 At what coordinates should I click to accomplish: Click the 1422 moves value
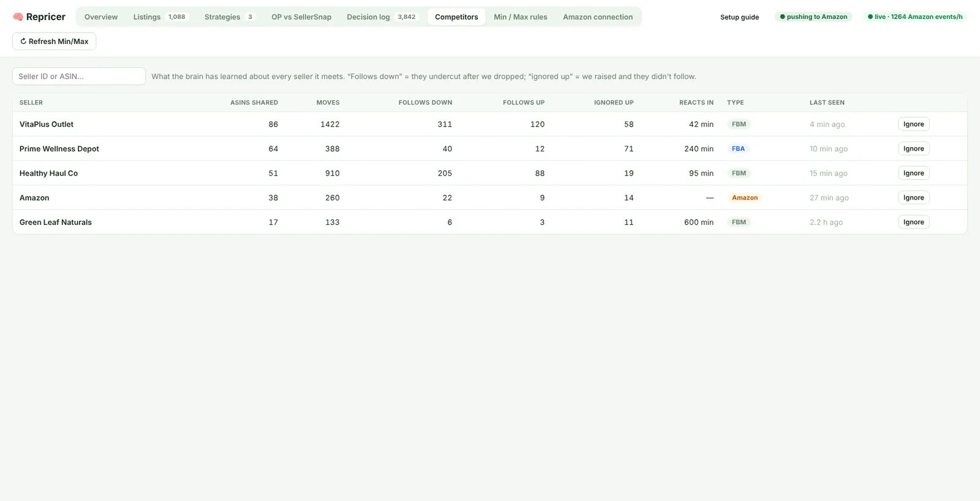pyautogui.click(x=330, y=124)
